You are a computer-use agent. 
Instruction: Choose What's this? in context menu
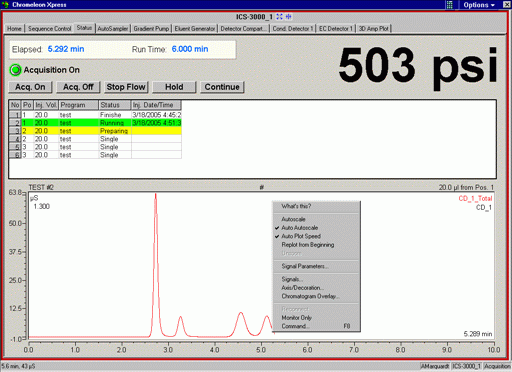click(316, 206)
